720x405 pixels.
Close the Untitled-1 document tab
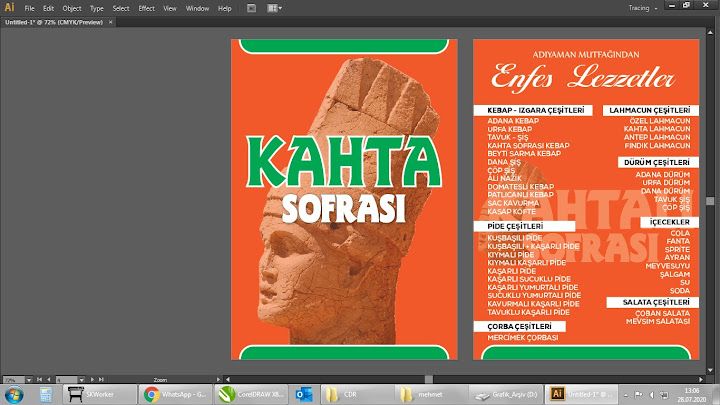(x=111, y=22)
